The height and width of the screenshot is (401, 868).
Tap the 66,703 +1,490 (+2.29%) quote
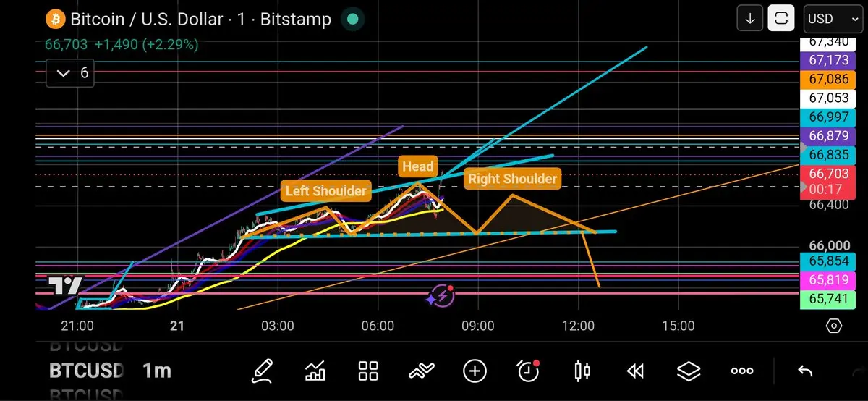pos(122,45)
